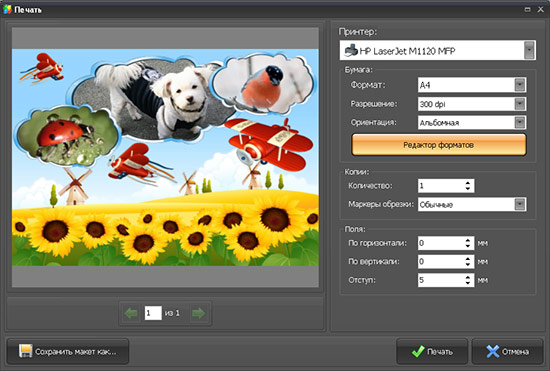
Task: Increase the Количество copies value
Action: tap(468, 183)
